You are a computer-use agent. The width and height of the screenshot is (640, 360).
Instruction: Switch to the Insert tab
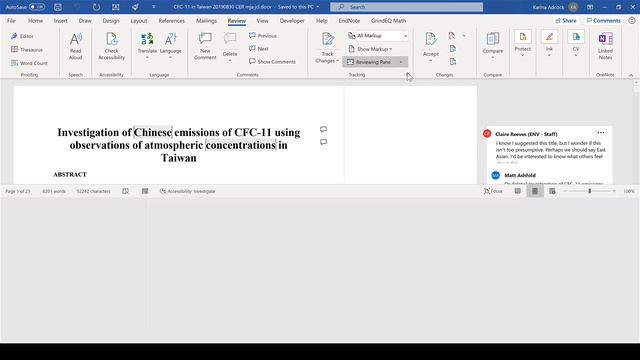click(61, 21)
